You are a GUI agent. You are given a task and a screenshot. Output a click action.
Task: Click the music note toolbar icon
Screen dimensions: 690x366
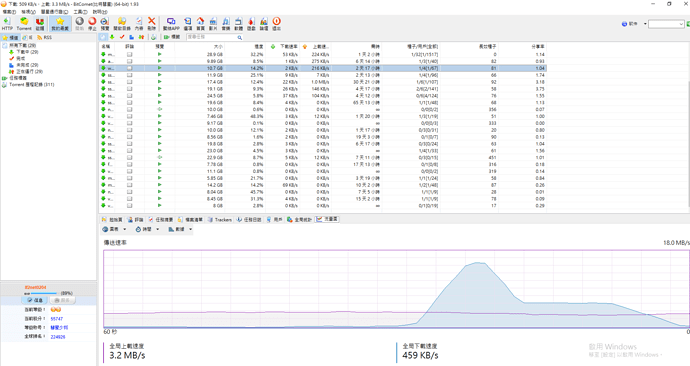pyautogui.click(x=226, y=23)
